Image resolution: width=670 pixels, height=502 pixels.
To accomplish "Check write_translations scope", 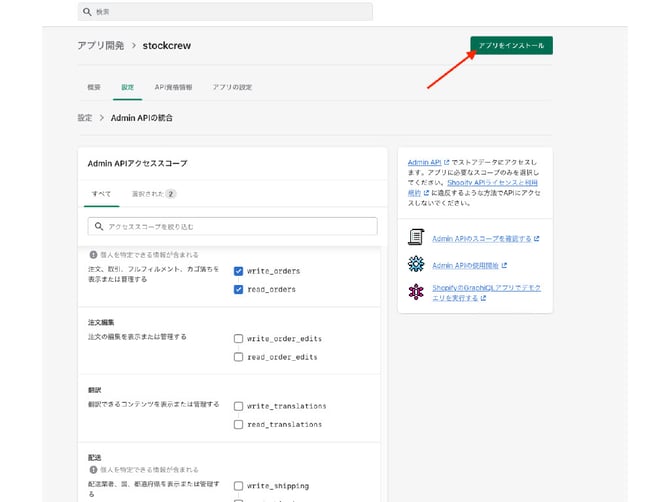I will [x=238, y=406].
